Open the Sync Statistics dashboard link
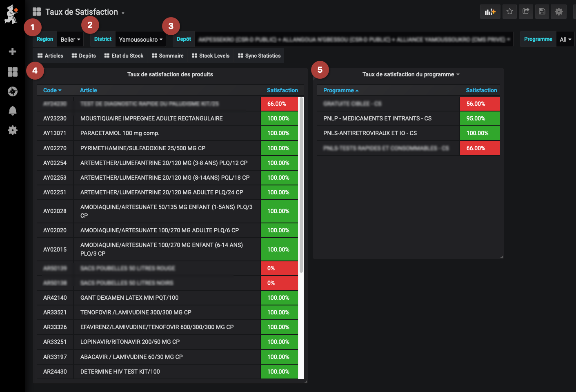Screen dimensions: 576x392 259,56
